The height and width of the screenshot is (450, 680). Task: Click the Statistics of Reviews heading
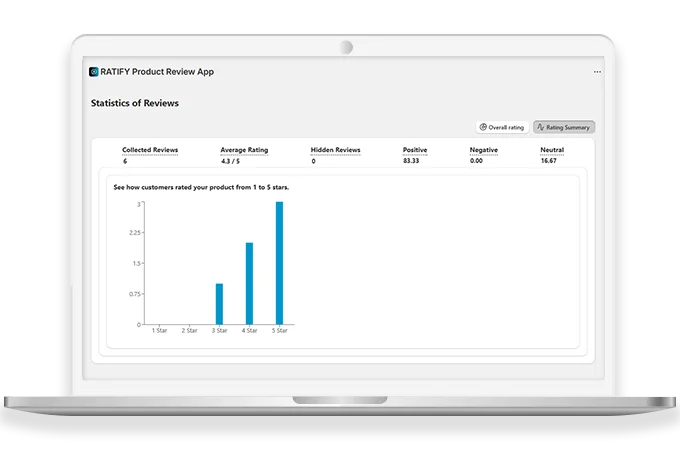(x=135, y=103)
